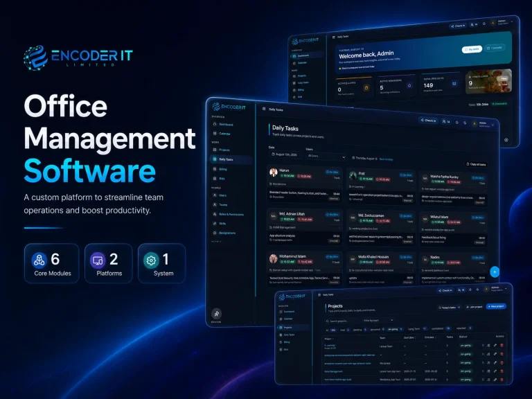This screenshot has width=532, height=399.
Task: Select the pending status filter tab
Action: coord(360,330)
